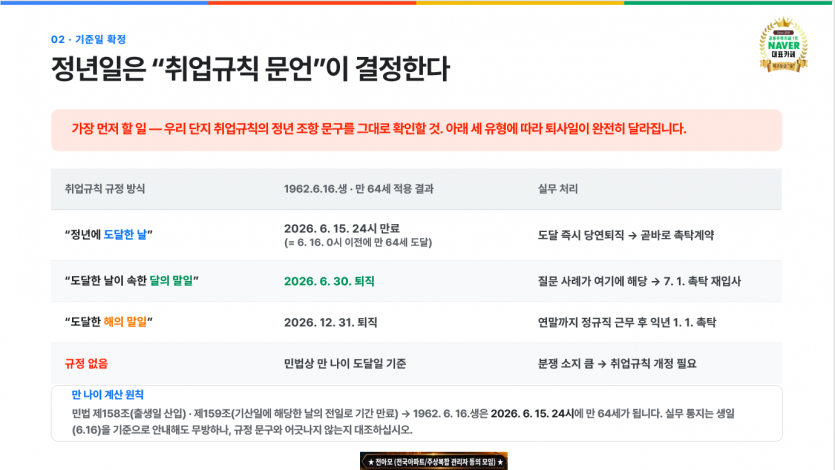This screenshot has height=470, width=835.
Task: Click the orange '해의 말일' text
Action: [125, 322]
